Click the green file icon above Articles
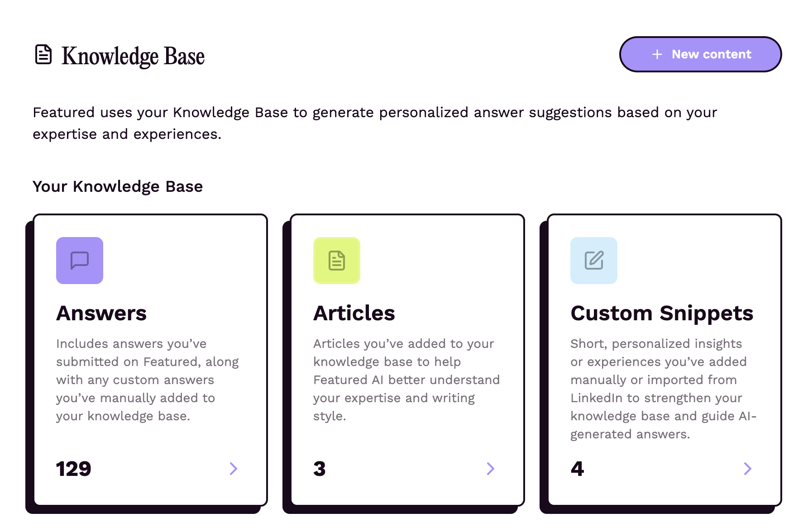Screen dimensions: 803x532 click(x=336, y=261)
